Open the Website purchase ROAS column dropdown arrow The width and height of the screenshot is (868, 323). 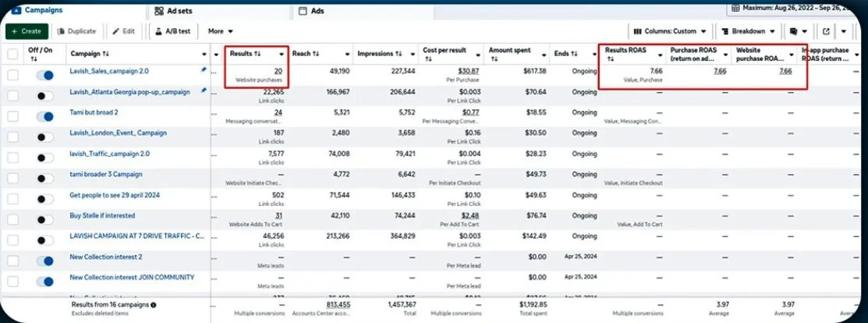[792, 55]
